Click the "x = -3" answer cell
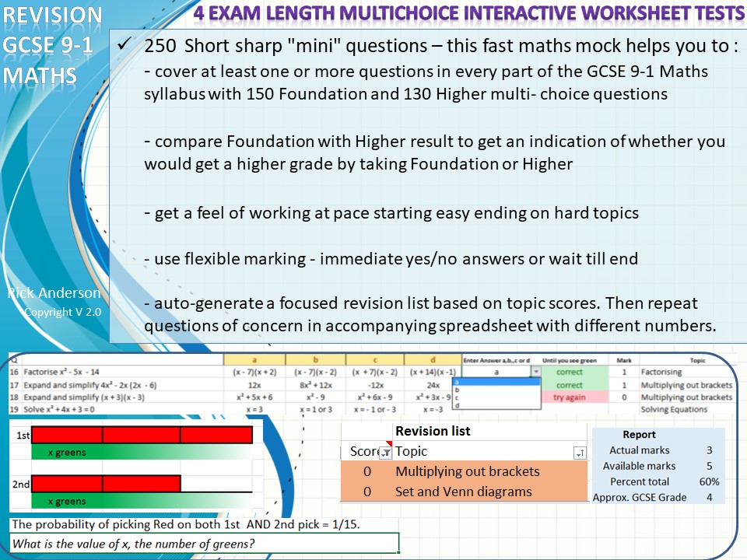 tap(433, 409)
